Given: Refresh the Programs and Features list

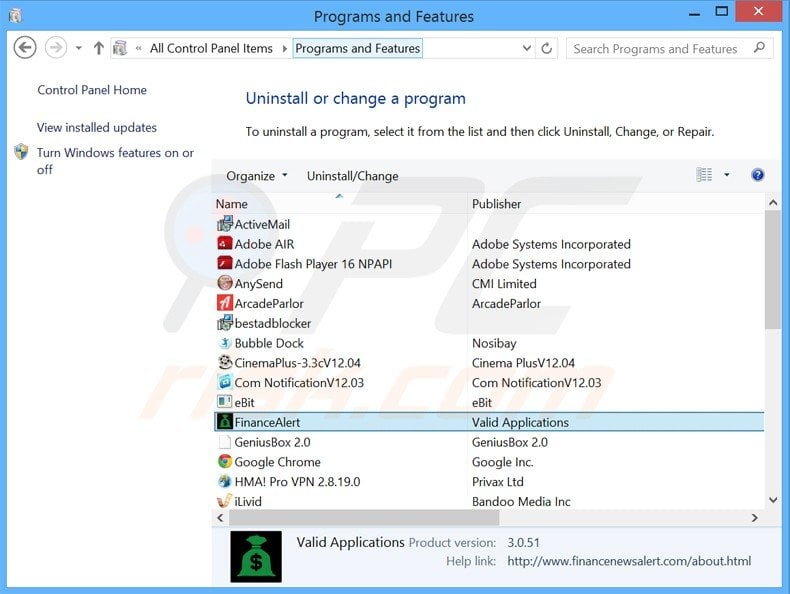Looking at the screenshot, I should click(x=547, y=48).
